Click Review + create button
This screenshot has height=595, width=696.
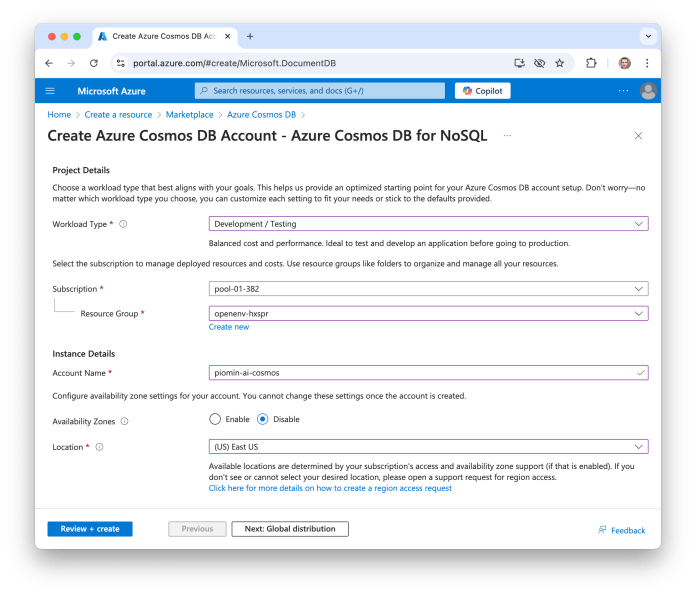point(90,529)
